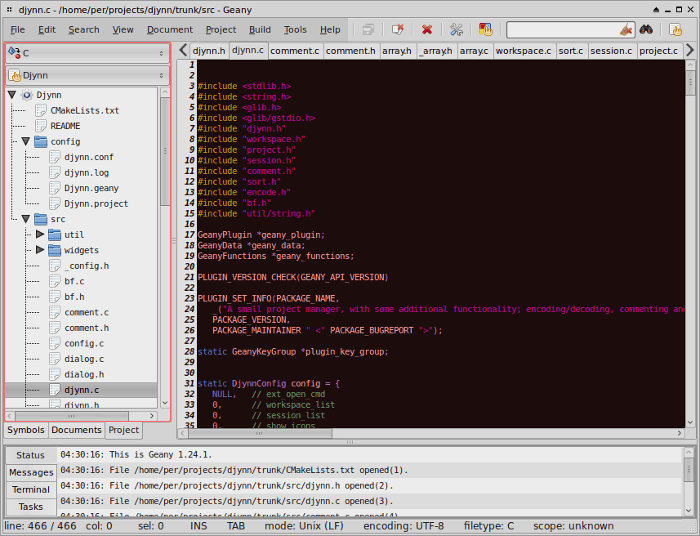Image resolution: width=700 pixels, height=536 pixels.
Task: Switch to the _array.h editor tab
Action: coord(436,51)
